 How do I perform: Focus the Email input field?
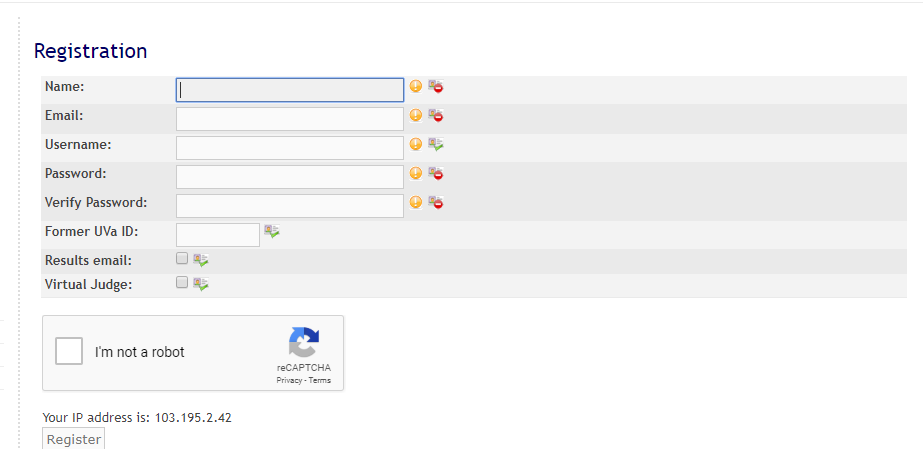pyautogui.click(x=290, y=119)
